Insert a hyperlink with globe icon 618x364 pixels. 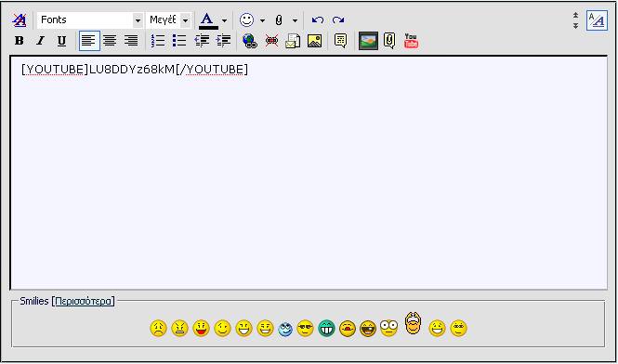pyautogui.click(x=250, y=41)
